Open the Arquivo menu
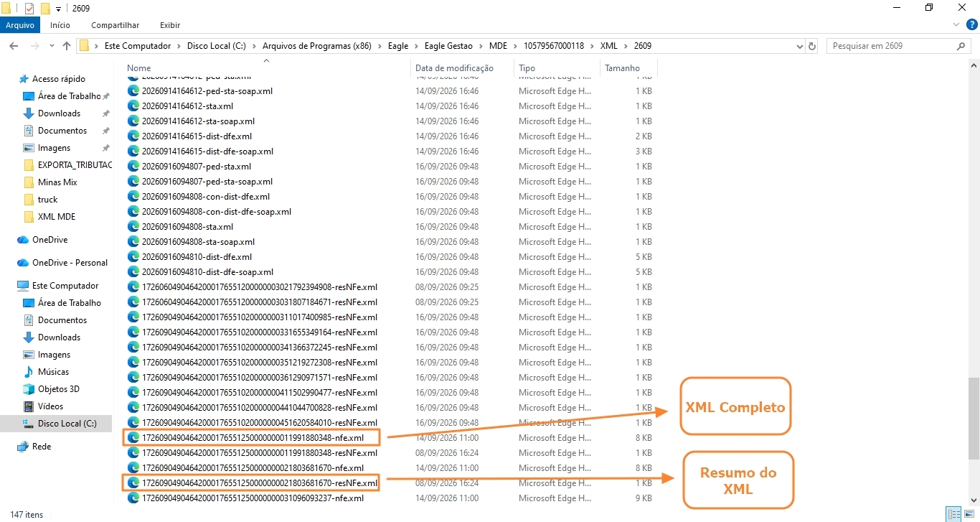 tap(20, 25)
